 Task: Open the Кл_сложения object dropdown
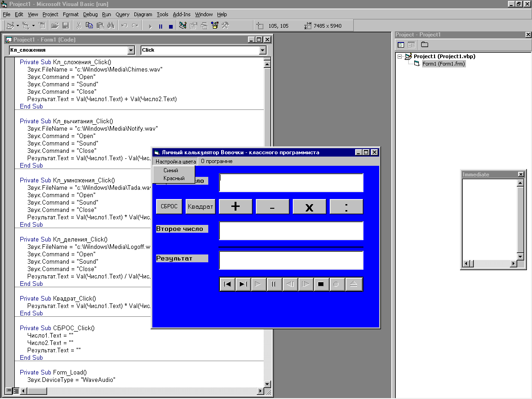(131, 50)
